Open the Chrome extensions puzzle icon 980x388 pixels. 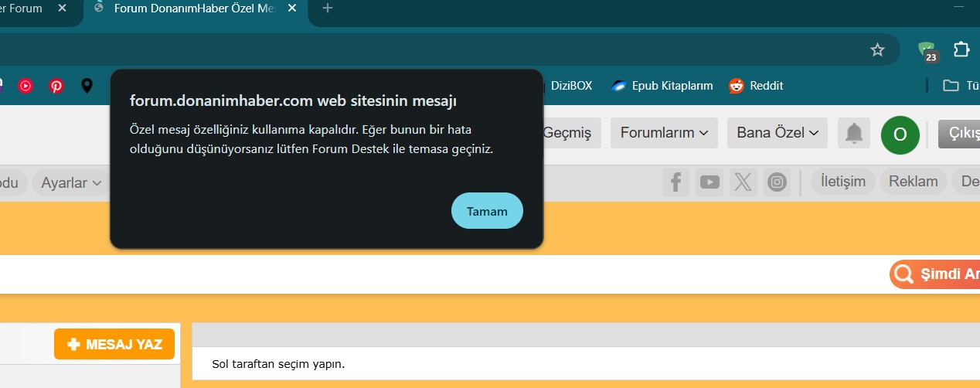tap(961, 49)
